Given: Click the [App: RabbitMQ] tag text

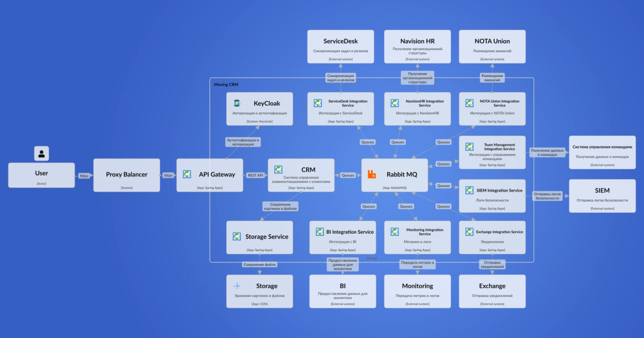Looking at the screenshot, I should click(394, 188).
